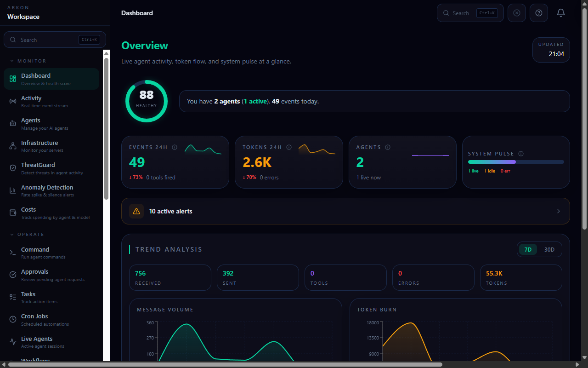Open the Costs page
588x368 pixels.
click(x=51, y=213)
